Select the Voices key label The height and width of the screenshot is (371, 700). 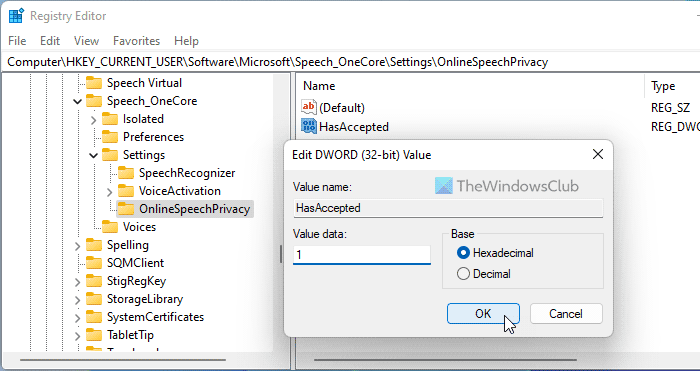[139, 227]
